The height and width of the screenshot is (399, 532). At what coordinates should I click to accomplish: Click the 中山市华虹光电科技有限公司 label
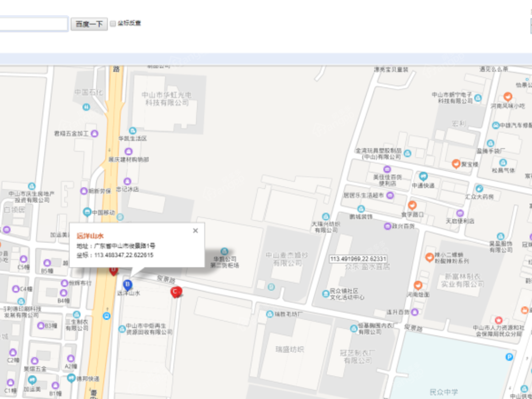(167, 99)
